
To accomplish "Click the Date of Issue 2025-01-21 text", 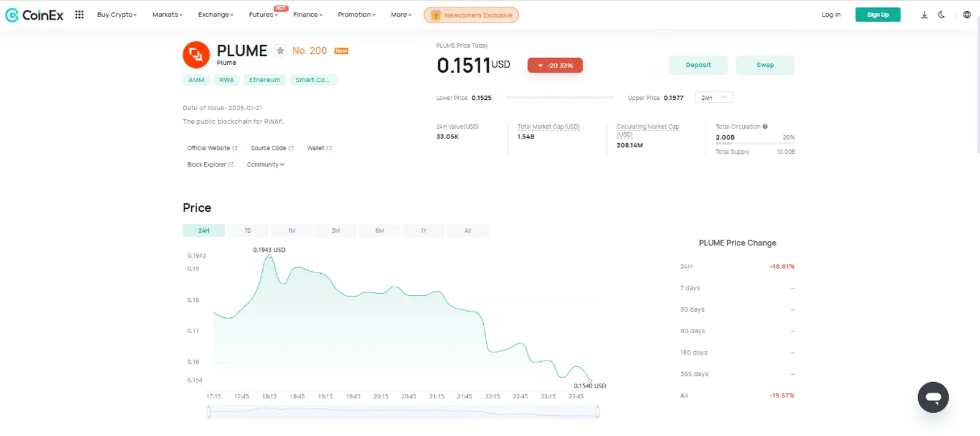I will click(222, 108).
